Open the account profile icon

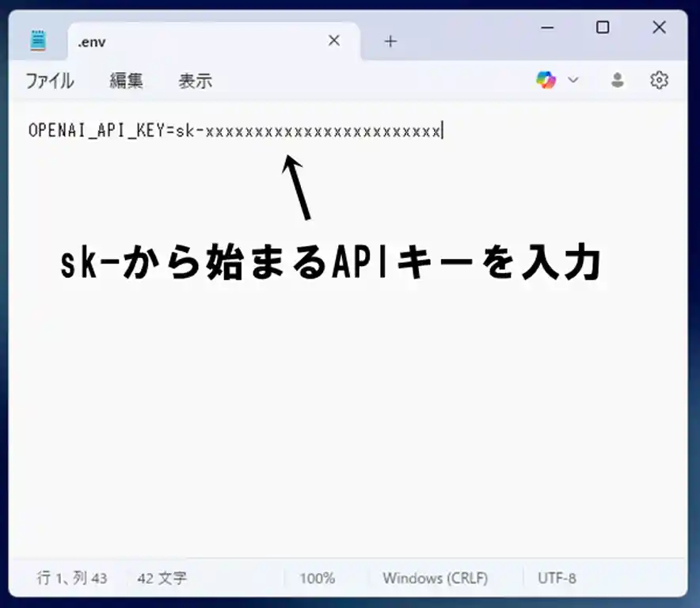click(x=618, y=80)
